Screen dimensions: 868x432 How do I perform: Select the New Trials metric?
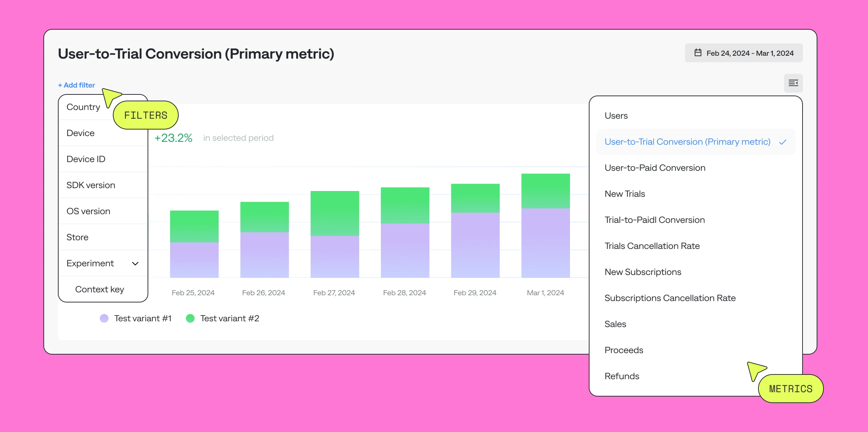pyautogui.click(x=625, y=194)
